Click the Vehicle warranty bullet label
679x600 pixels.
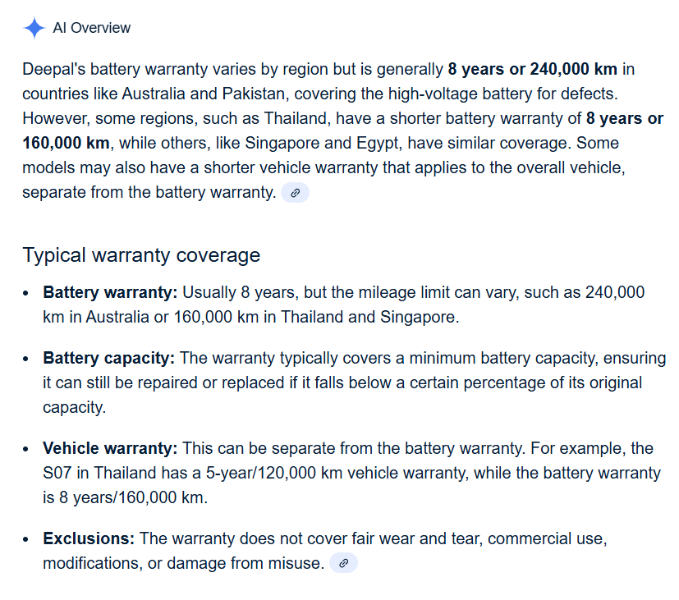pos(110,448)
